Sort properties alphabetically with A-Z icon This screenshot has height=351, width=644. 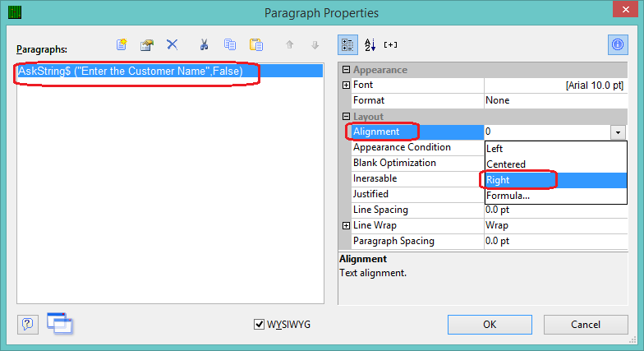coord(370,44)
